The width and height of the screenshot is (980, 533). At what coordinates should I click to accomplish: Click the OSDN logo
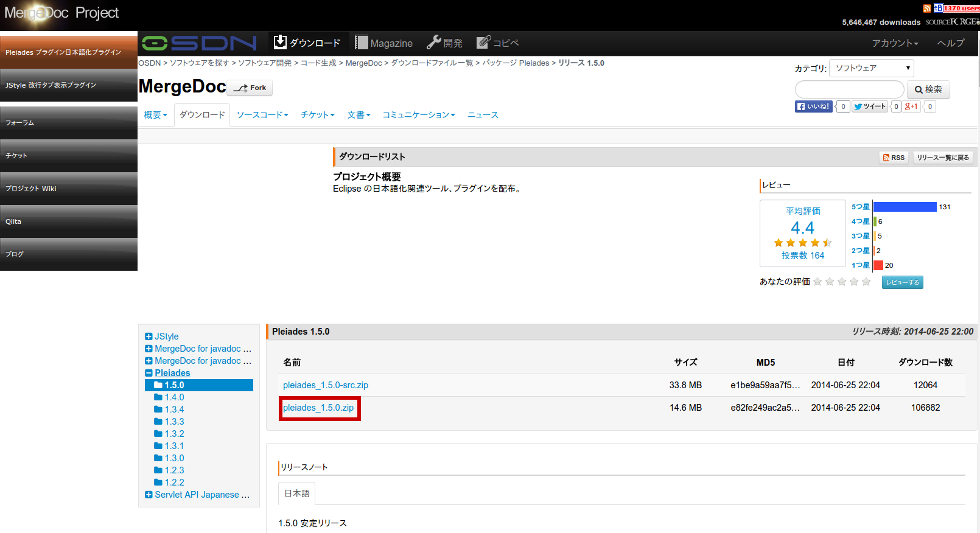[x=199, y=43]
